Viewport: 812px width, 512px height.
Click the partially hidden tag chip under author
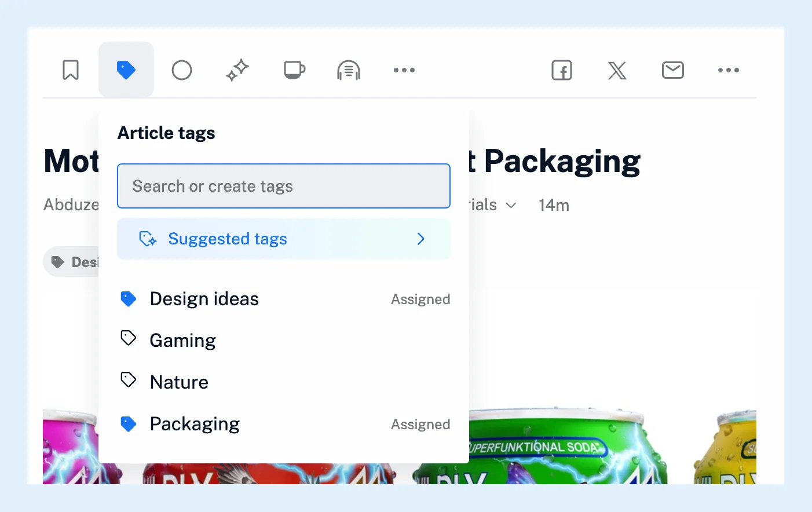(x=71, y=262)
